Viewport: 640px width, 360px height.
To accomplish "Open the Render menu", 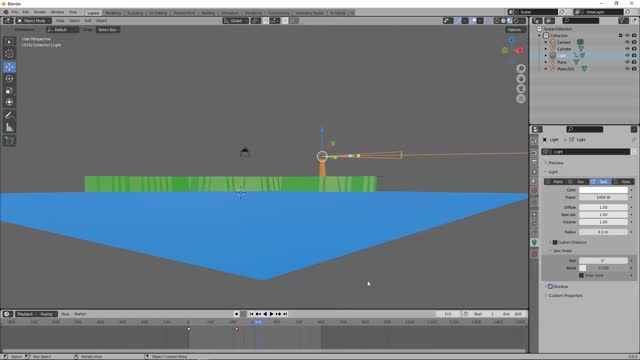I will point(40,12).
